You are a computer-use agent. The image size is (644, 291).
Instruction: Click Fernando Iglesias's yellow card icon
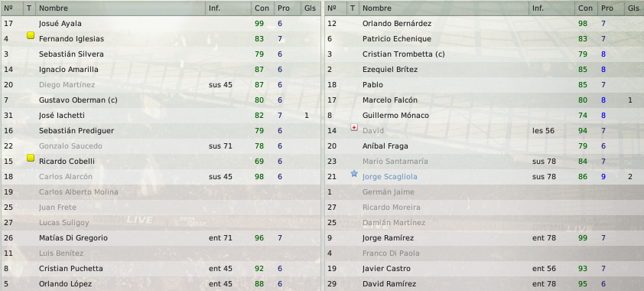tap(31, 36)
